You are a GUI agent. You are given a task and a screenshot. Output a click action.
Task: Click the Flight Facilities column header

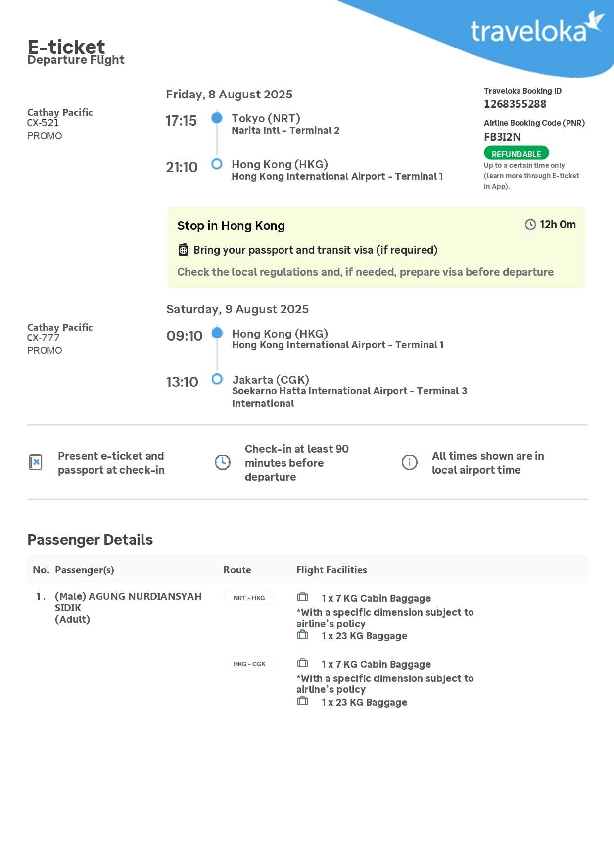pos(331,570)
